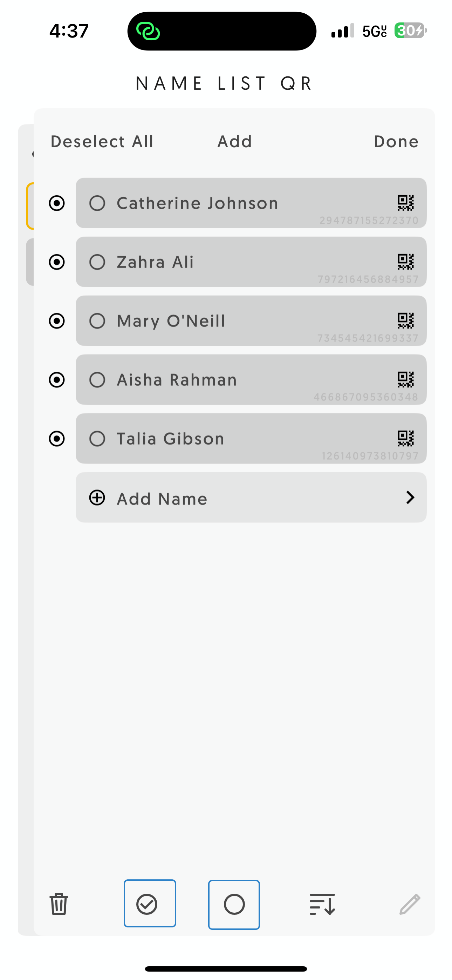
Task: Show QR code for Zahra Ali
Action: tap(406, 262)
